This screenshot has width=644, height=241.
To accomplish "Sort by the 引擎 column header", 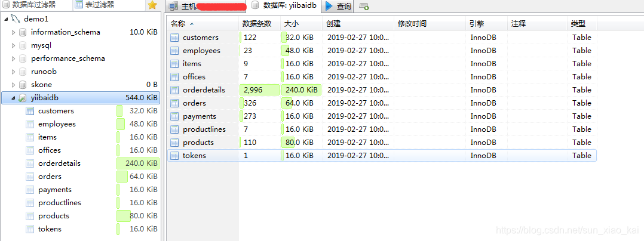I will 487,24.
